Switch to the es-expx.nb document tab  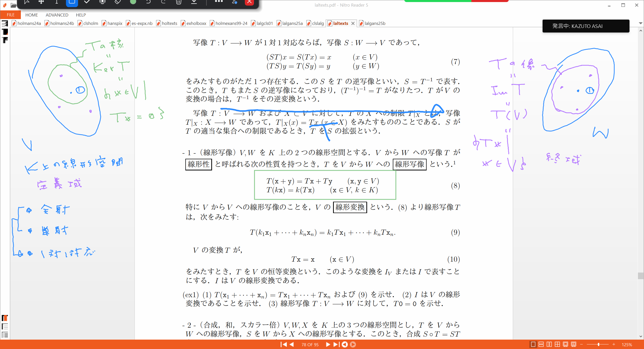[139, 23]
